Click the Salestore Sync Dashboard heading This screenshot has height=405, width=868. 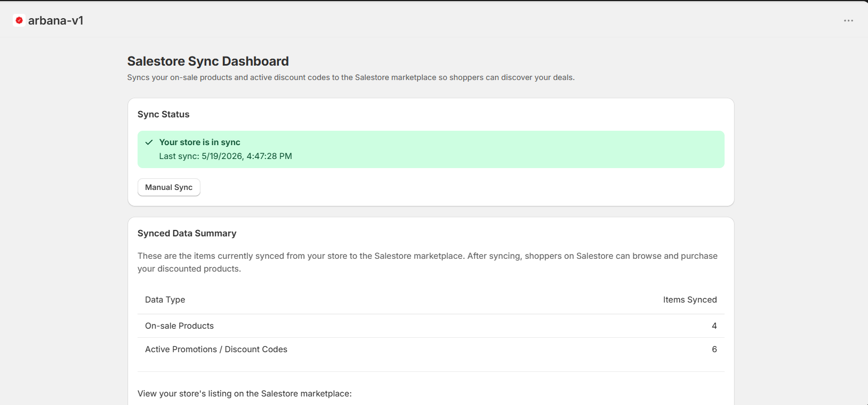208,61
